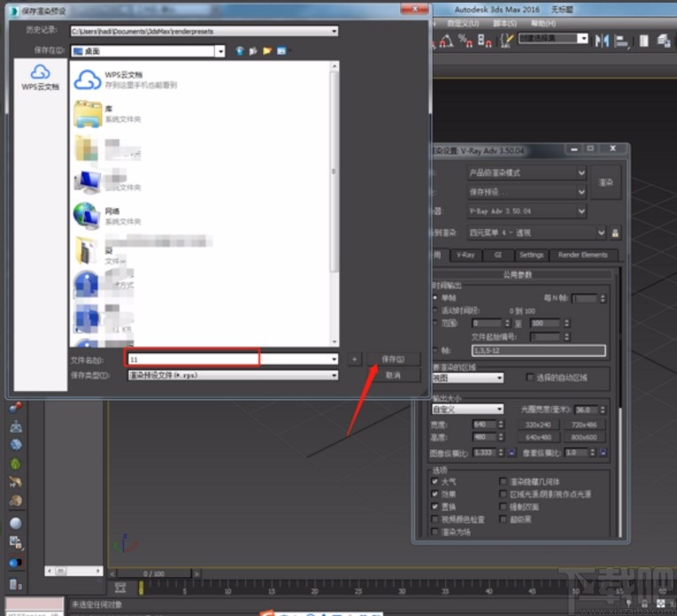Open the 文件名 dropdown arrow
677x616 pixels.
point(335,359)
